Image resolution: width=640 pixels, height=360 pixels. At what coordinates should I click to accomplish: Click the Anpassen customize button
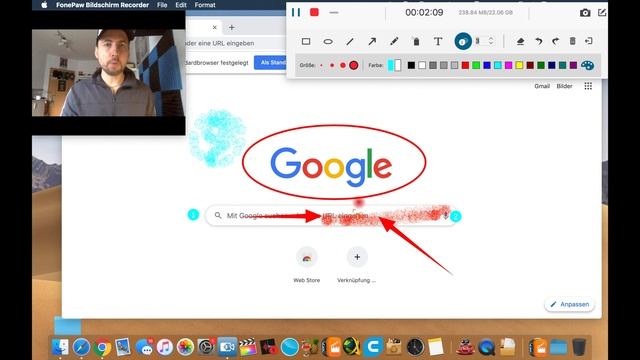pyautogui.click(x=569, y=304)
